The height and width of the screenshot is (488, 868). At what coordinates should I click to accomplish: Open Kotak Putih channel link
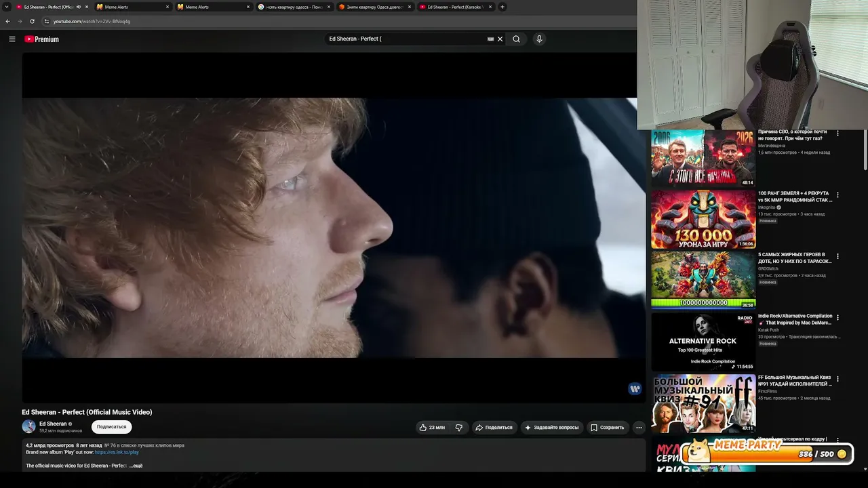pos(768,330)
